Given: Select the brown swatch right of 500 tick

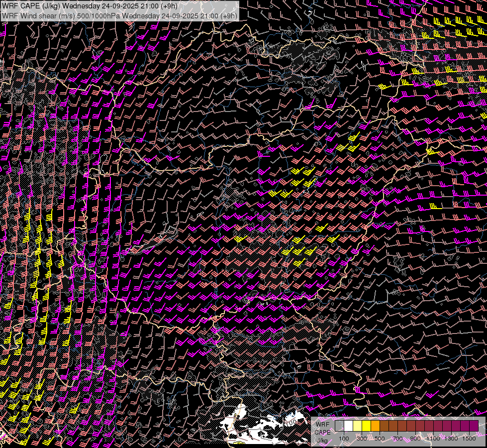Looking at the screenshot, I should tap(384, 426).
